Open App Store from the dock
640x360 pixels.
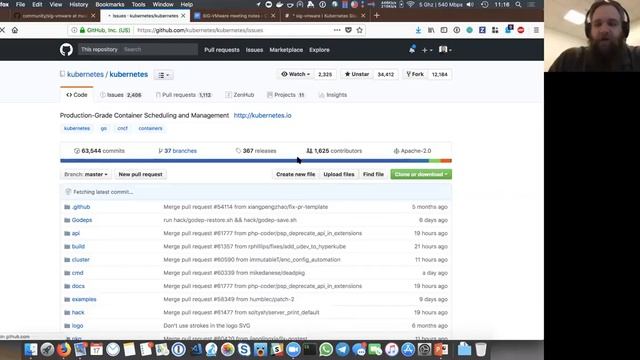coord(408,350)
